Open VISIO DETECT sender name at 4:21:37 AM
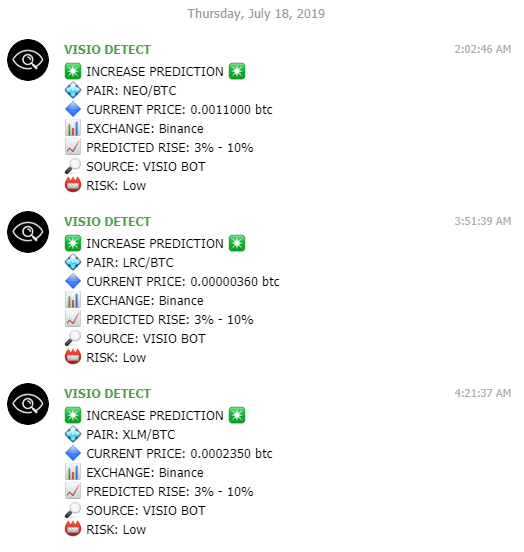Screen dimensions: 524x552 click(x=107, y=394)
